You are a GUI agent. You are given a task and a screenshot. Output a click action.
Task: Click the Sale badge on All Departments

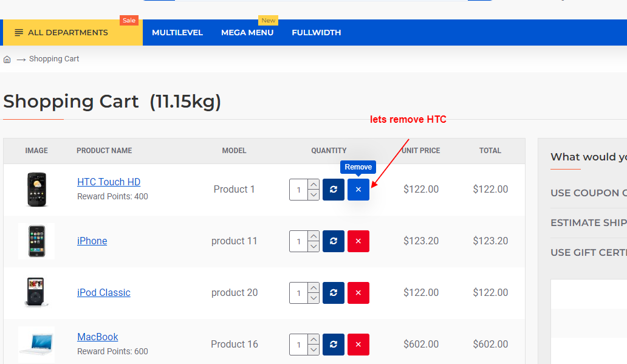tap(129, 21)
